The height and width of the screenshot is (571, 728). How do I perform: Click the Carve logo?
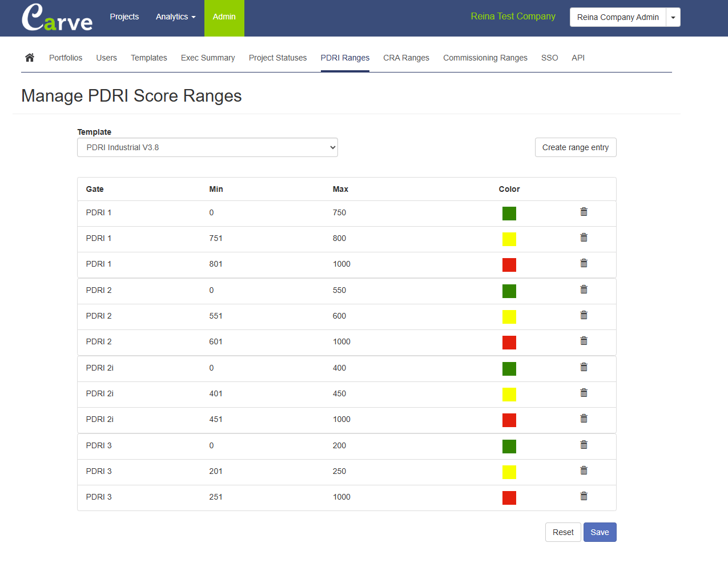57,18
